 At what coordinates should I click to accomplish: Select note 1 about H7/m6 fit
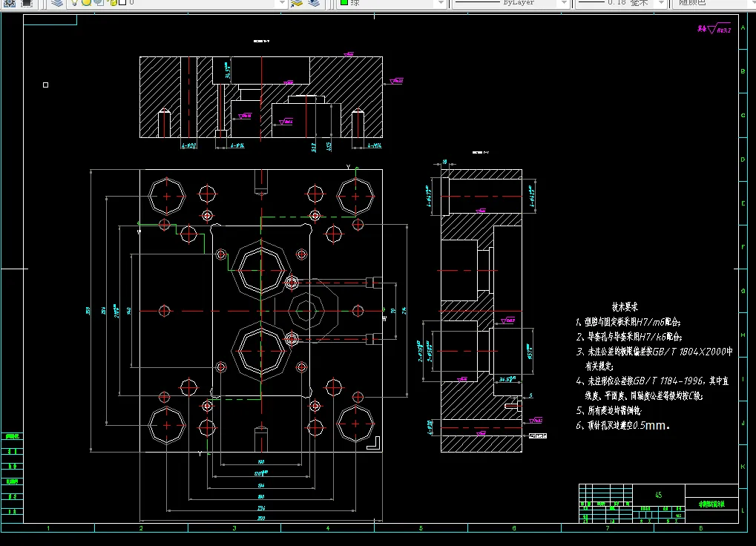pyautogui.click(x=628, y=322)
